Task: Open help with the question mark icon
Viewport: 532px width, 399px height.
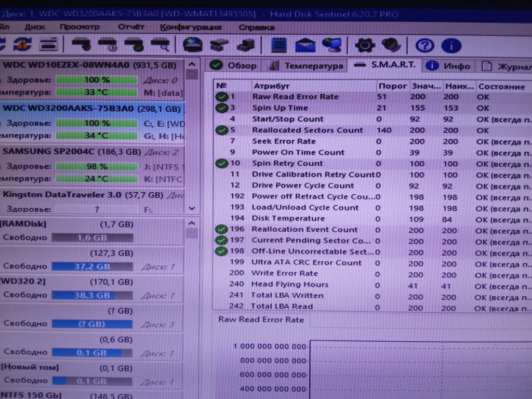Action: (425, 46)
